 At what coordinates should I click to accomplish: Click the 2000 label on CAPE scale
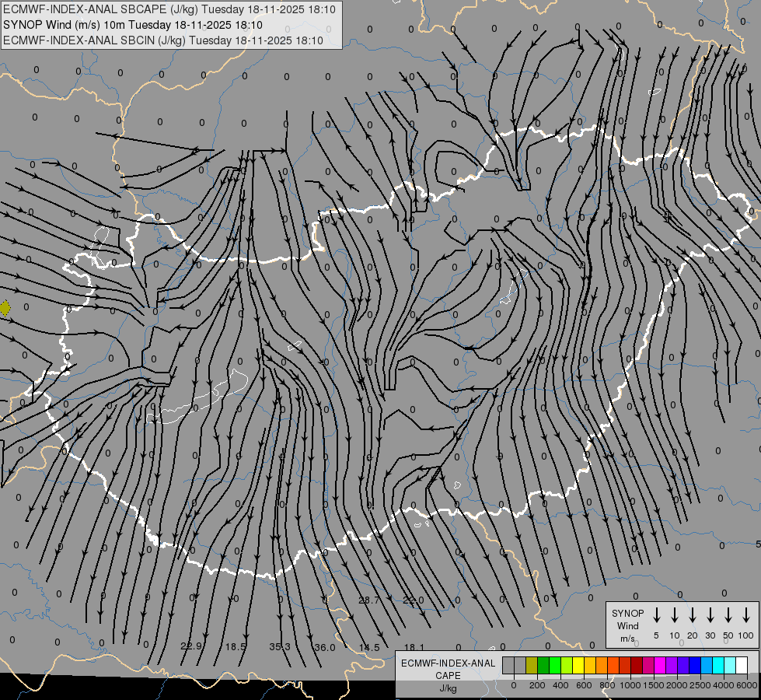[677, 685]
